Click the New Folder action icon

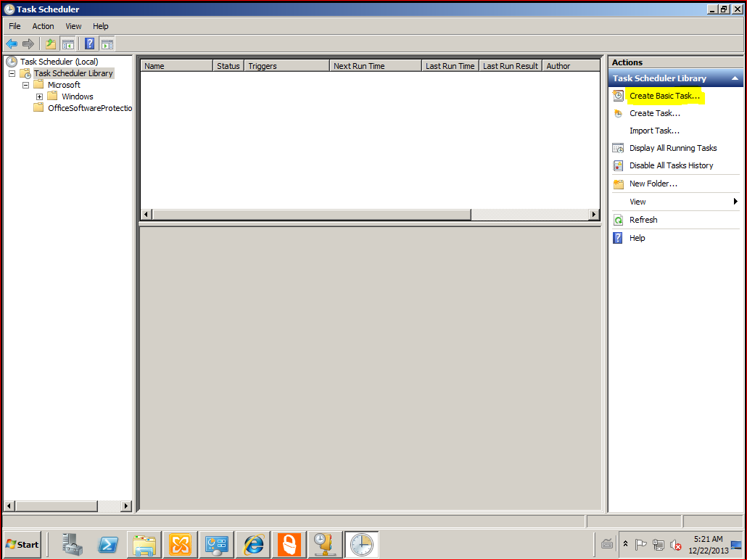[618, 184]
